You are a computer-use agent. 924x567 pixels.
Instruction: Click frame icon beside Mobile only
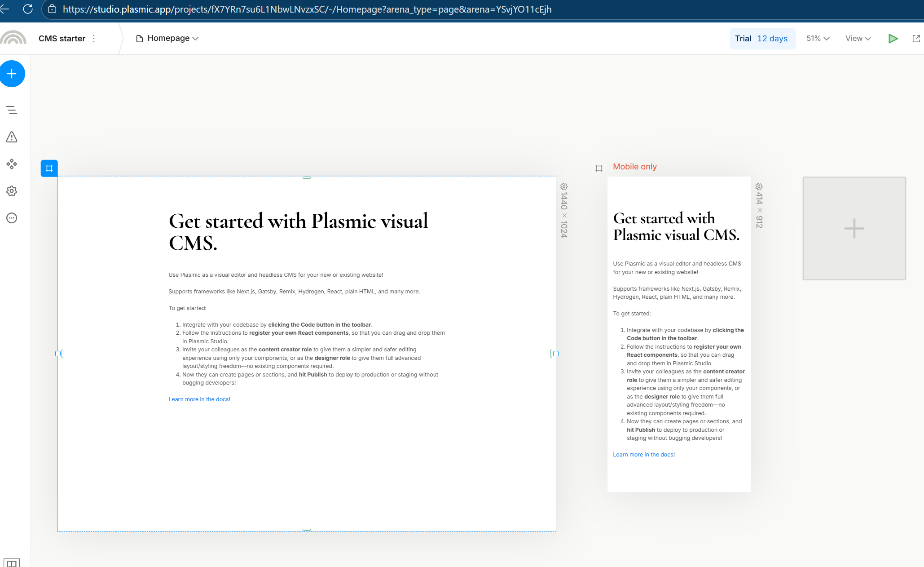tap(599, 168)
